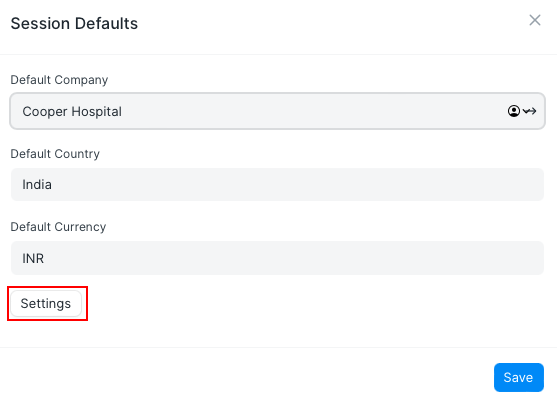The image size is (557, 401).
Task: Click the Default Currency label
Action: click(58, 227)
